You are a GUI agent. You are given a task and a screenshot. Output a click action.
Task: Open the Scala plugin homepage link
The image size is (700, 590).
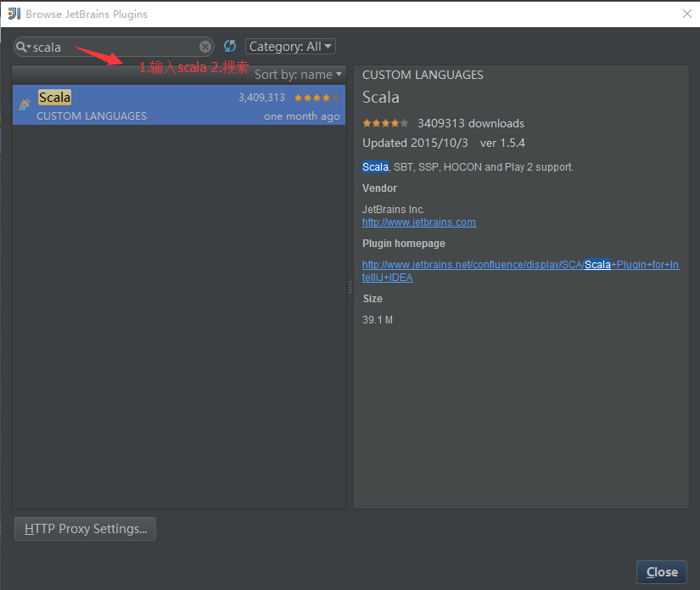click(x=520, y=271)
